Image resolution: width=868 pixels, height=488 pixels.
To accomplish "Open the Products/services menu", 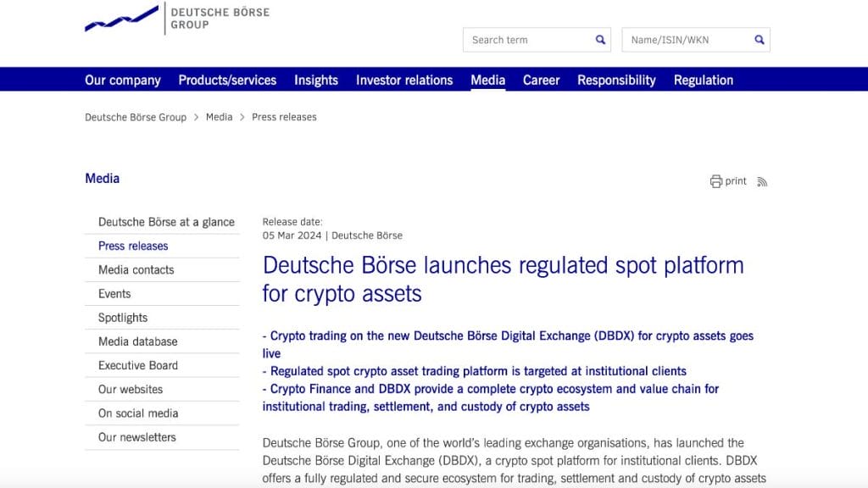I will point(227,80).
